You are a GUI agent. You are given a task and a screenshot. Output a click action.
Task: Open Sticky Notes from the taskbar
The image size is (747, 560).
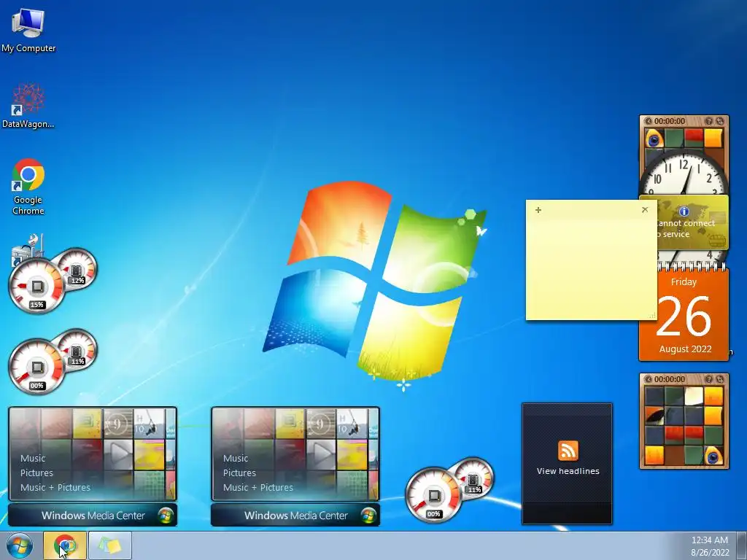coord(110,545)
